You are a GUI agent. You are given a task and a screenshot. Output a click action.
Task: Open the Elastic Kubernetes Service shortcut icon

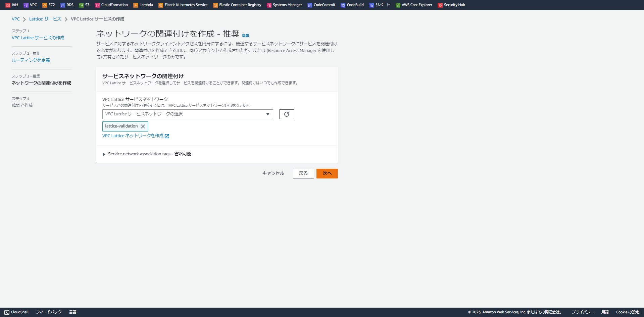pyautogui.click(x=161, y=5)
